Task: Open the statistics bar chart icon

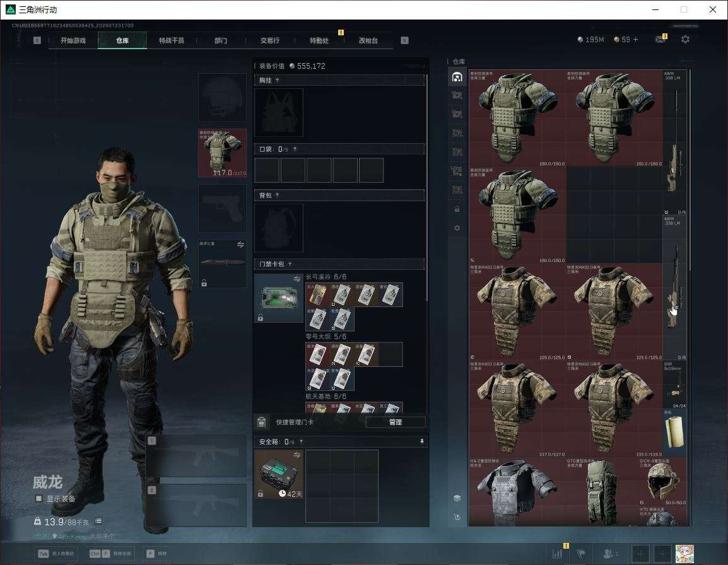Action: pos(557,554)
